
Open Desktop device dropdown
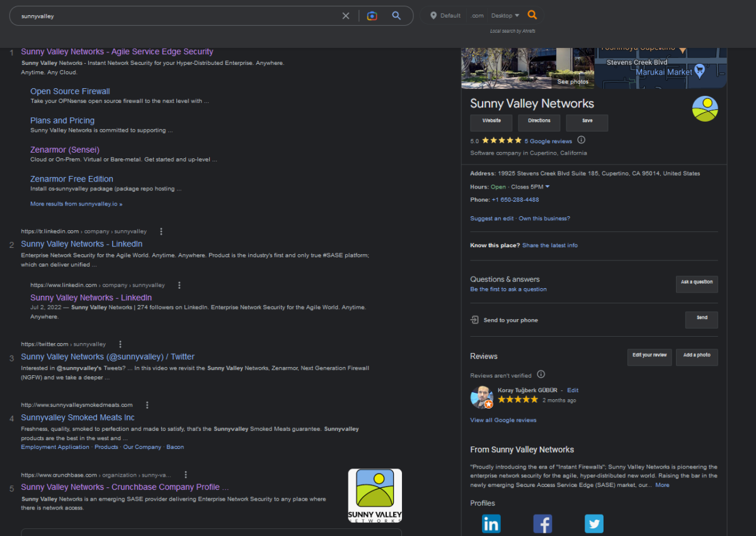[505, 16]
